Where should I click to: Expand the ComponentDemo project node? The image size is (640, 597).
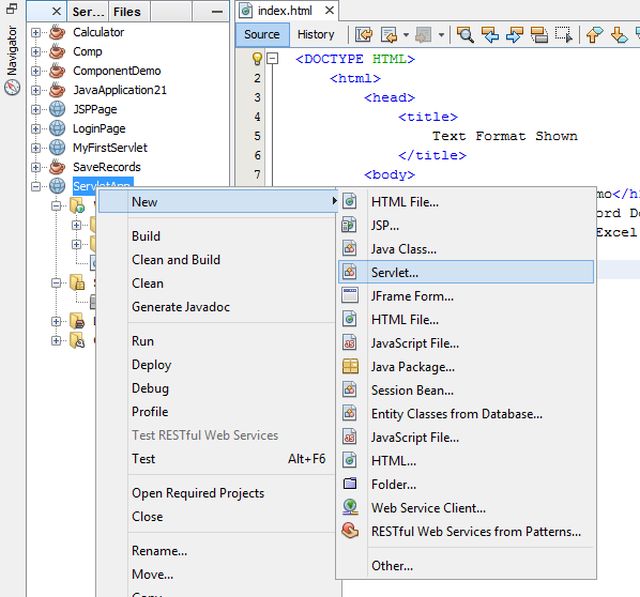click(36, 71)
